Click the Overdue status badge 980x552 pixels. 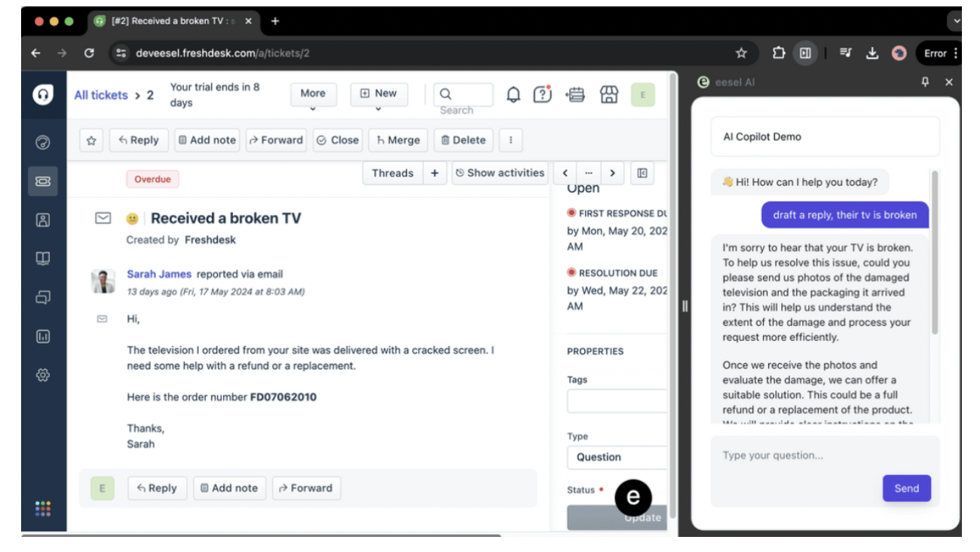tap(152, 179)
